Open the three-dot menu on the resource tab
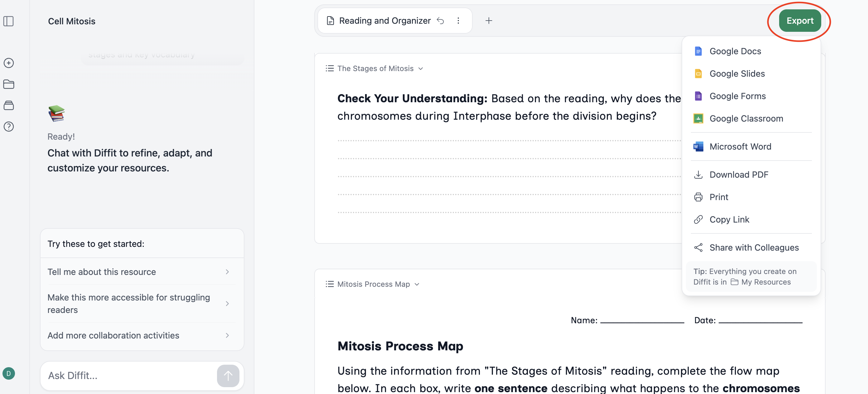Viewport: 868px width, 394px height. click(458, 21)
